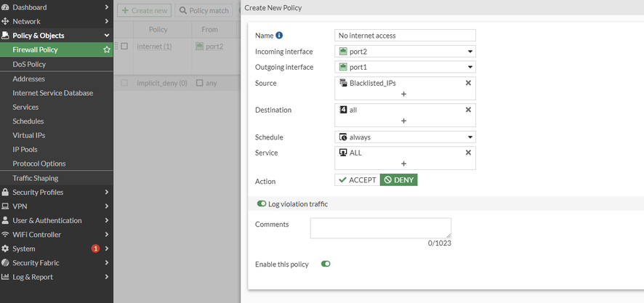
Task: Add a service entry with plus icon
Action: pos(403,163)
